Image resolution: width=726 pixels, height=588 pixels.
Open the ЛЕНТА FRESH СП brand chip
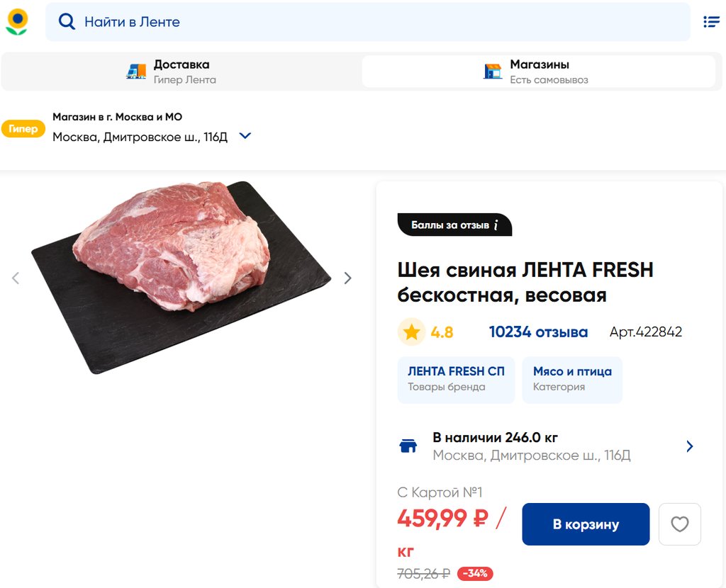point(456,378)
